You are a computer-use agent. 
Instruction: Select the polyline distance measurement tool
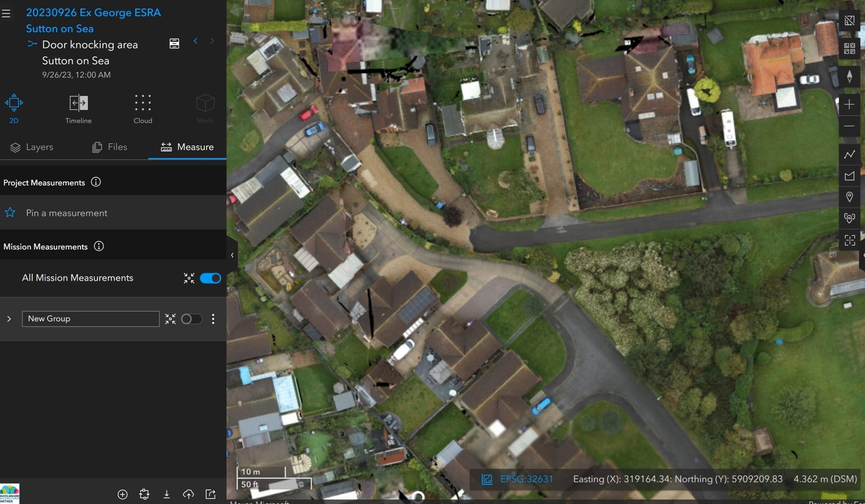coord(849,154)
